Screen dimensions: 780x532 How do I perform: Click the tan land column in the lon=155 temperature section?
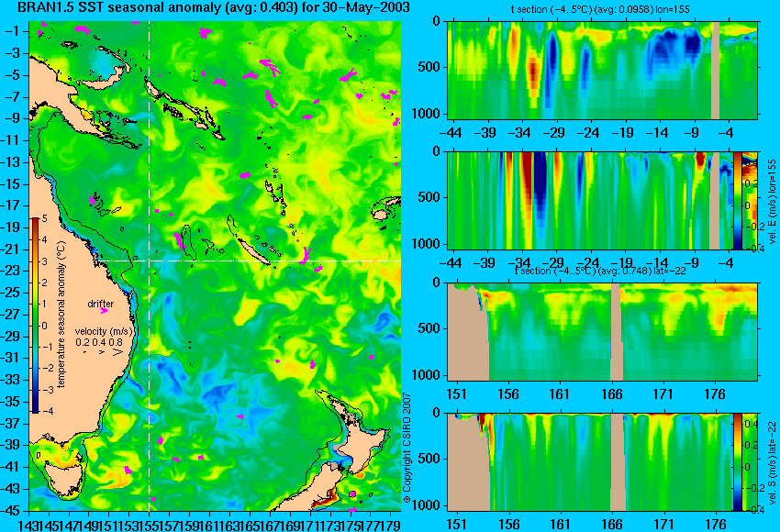coord(716,70)
